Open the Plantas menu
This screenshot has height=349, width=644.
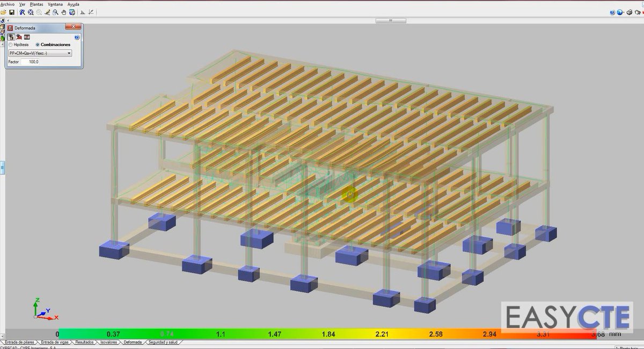tap(36, 4)
